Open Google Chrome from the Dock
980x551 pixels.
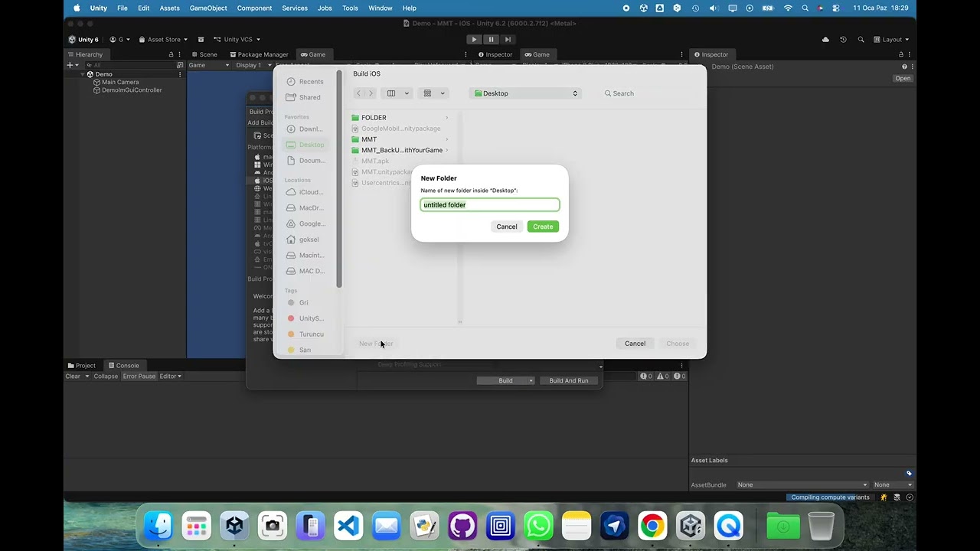point(652,526)
